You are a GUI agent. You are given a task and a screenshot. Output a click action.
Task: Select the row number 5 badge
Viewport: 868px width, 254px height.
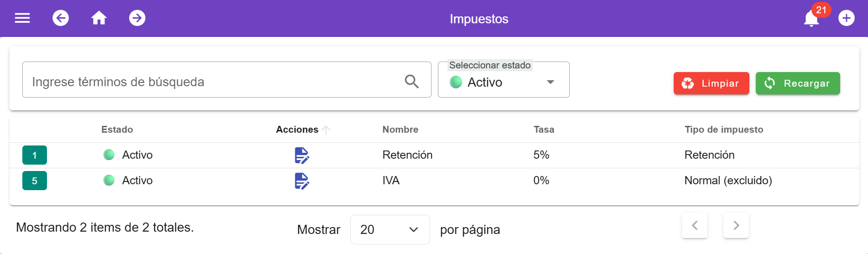click(x=35, y=181)
